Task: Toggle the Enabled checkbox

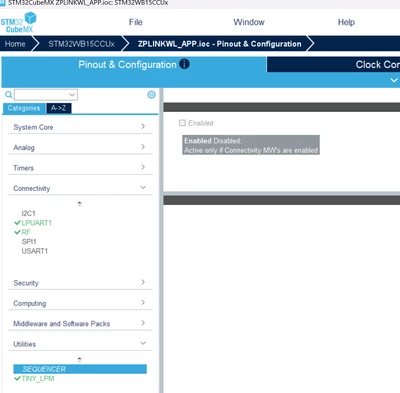Action: 182,123
